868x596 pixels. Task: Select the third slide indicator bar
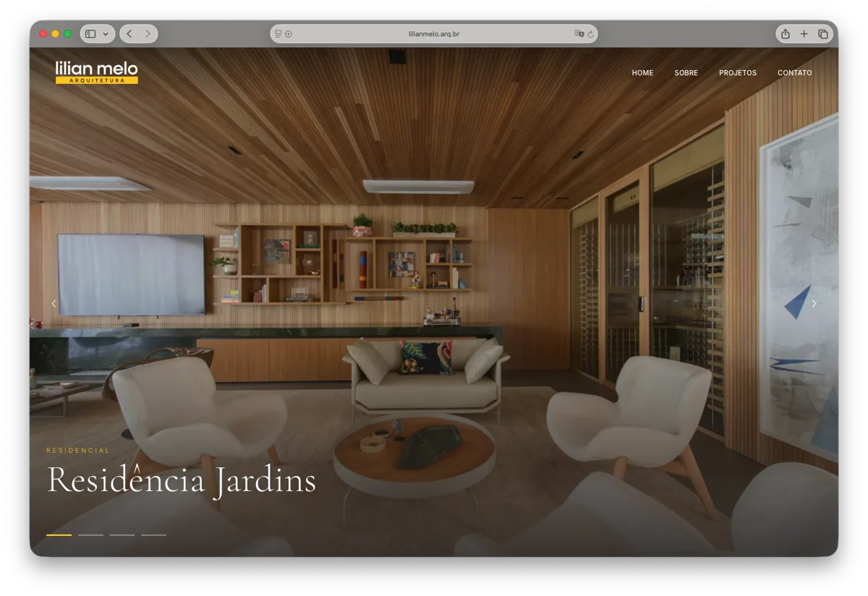point(122,535)
